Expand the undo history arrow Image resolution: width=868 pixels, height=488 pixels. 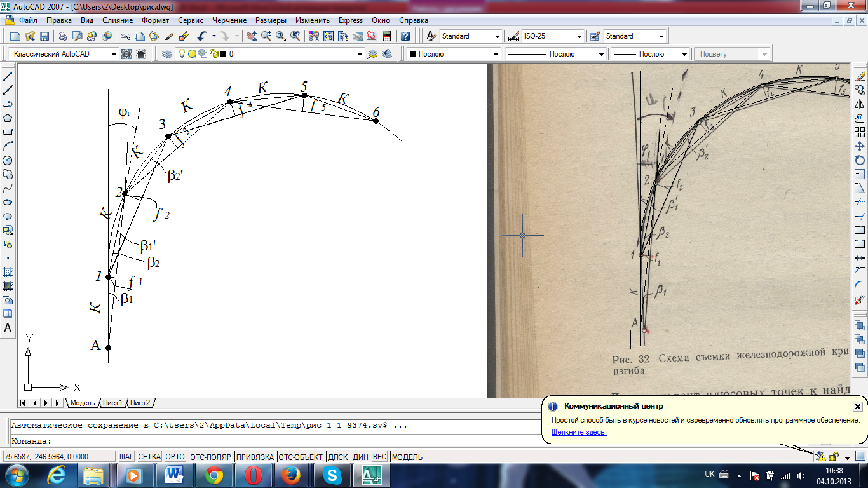click(214, 36)
